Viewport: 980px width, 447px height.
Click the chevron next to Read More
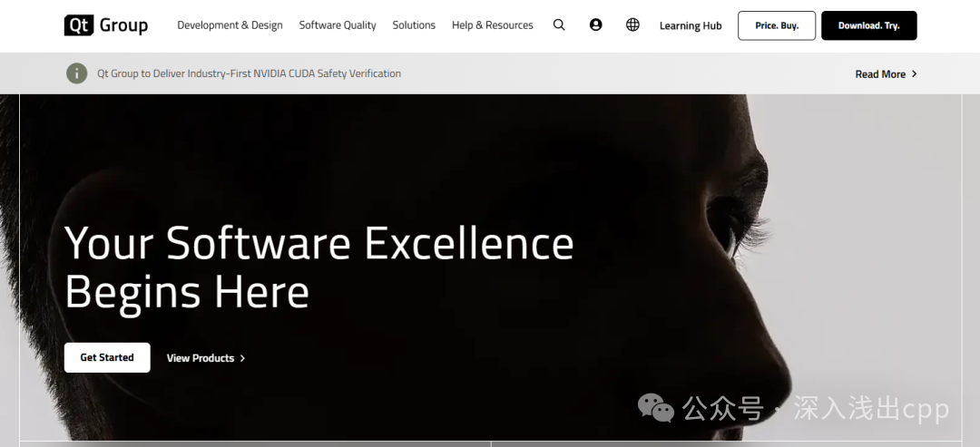(915, 73)
